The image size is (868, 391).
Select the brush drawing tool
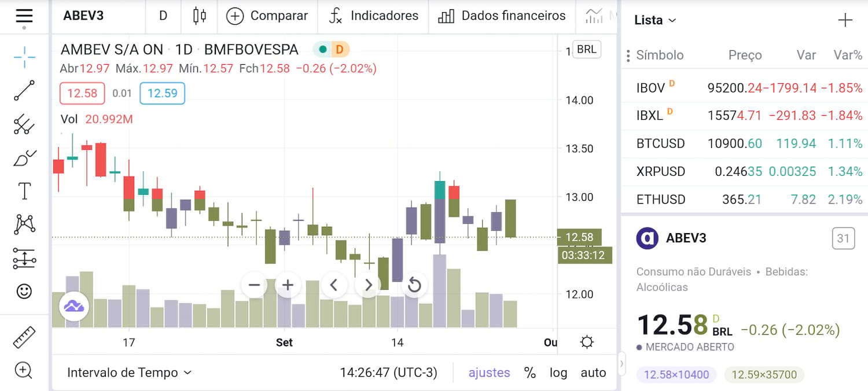[24, 157]
